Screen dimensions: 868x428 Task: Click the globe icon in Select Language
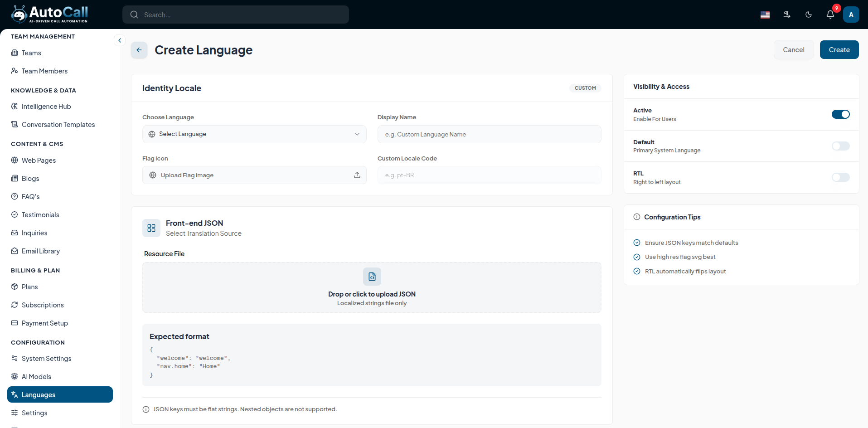pos(152,134)
